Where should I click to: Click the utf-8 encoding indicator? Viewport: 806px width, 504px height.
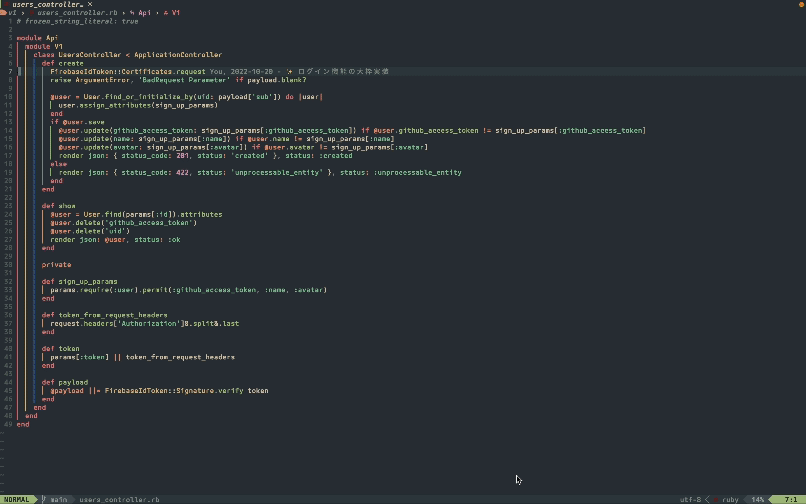pyautogui.click(x=690, y=499)
